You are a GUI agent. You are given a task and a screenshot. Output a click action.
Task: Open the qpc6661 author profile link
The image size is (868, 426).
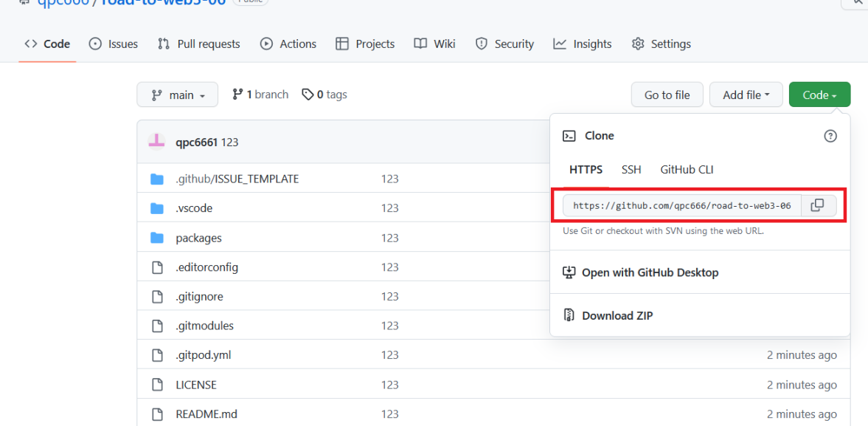[x=196, y=142]
